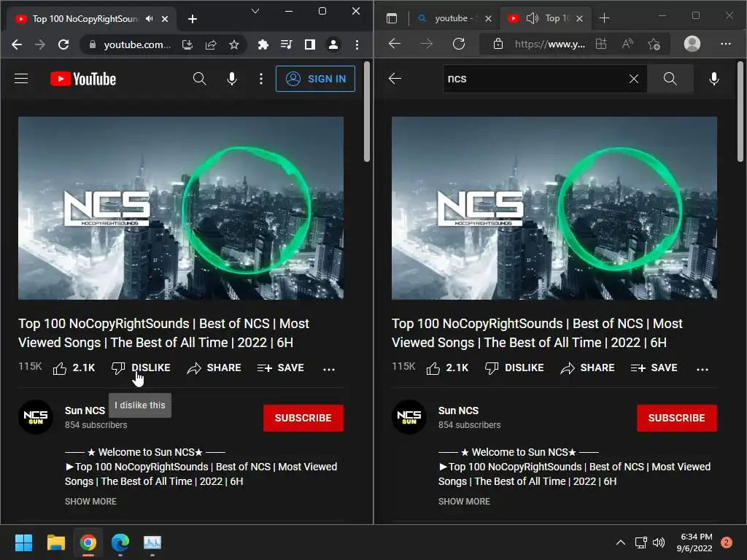Open YouTube search icon in Chrome window
Image resolution: width=747 pixels, height=560 pixels.
[x=200, y=79]
